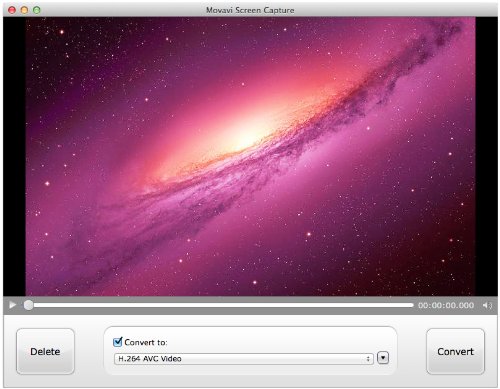Image resolution: width=500 pixels, height=389 pixels.
Task: Start playback with the play icon
Action: point(13,305)
